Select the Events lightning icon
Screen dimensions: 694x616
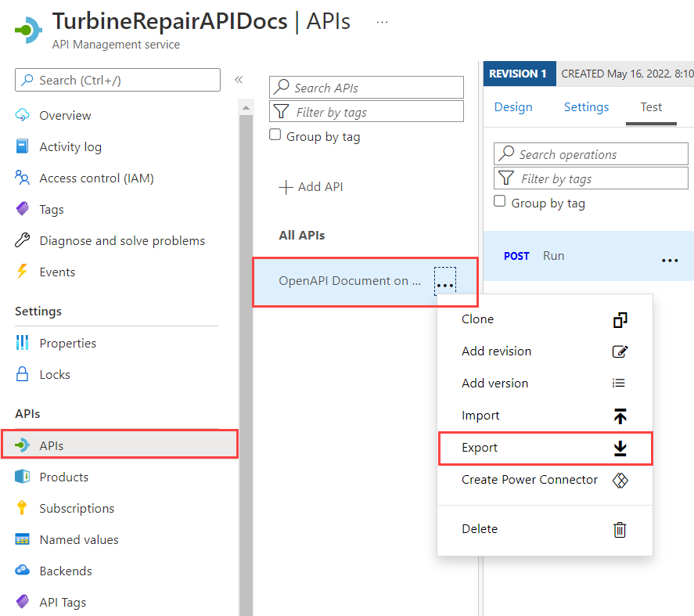[23, 272]
